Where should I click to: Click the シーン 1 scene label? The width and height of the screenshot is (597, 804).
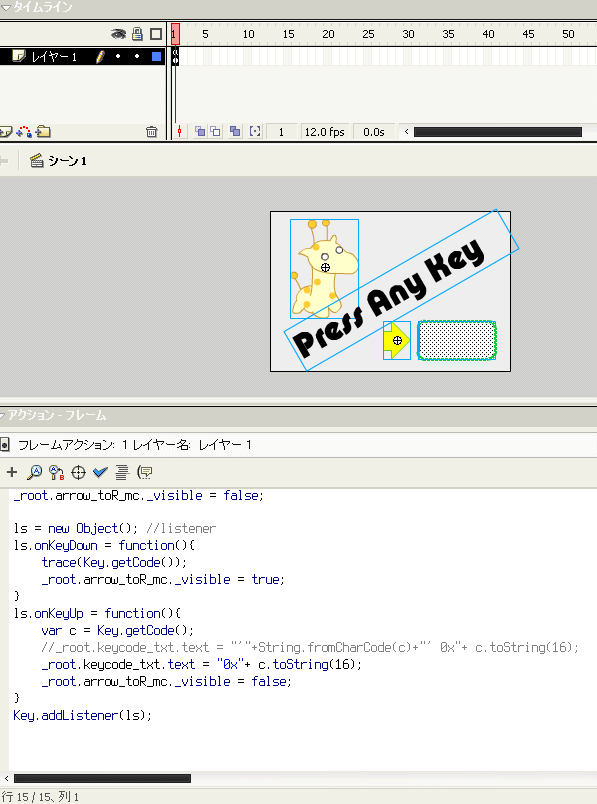[x=67, y=161]
